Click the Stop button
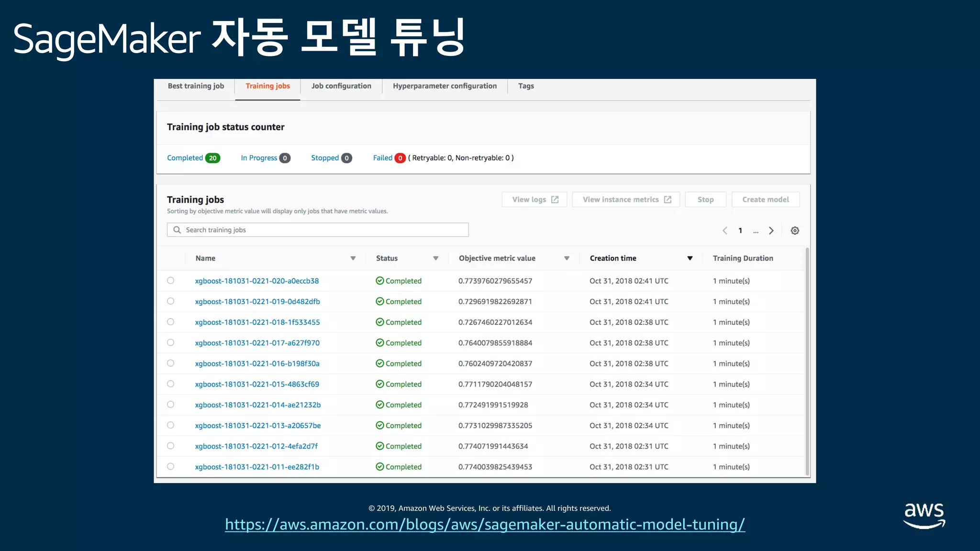 (705, 199)
